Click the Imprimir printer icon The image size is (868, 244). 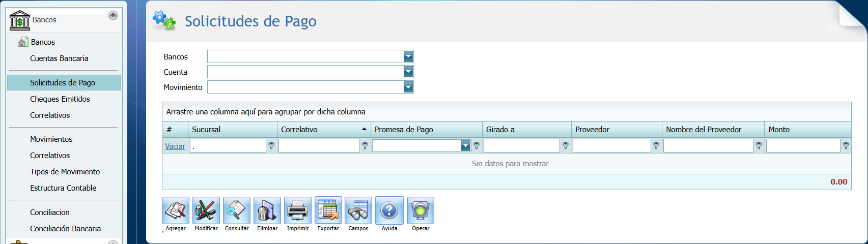pos(298,210)
